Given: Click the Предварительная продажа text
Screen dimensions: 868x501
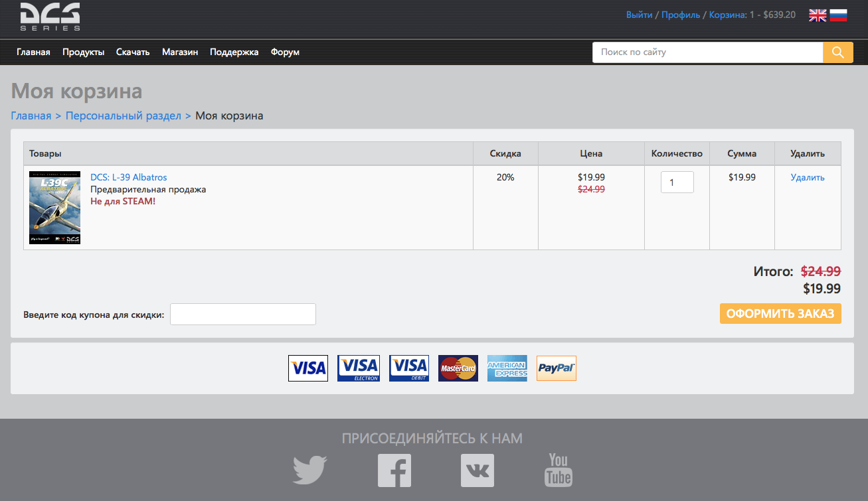Looking at the screenshot, I should pyautogui.click(x=148, y=189).
